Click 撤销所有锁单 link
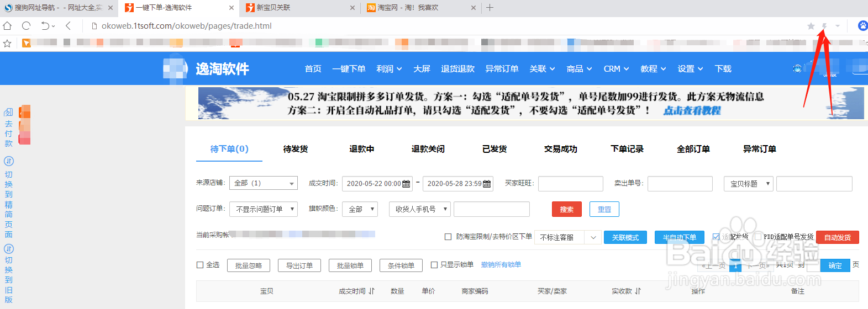The width and height of the screenshot is (868, 309). [501, 265]
